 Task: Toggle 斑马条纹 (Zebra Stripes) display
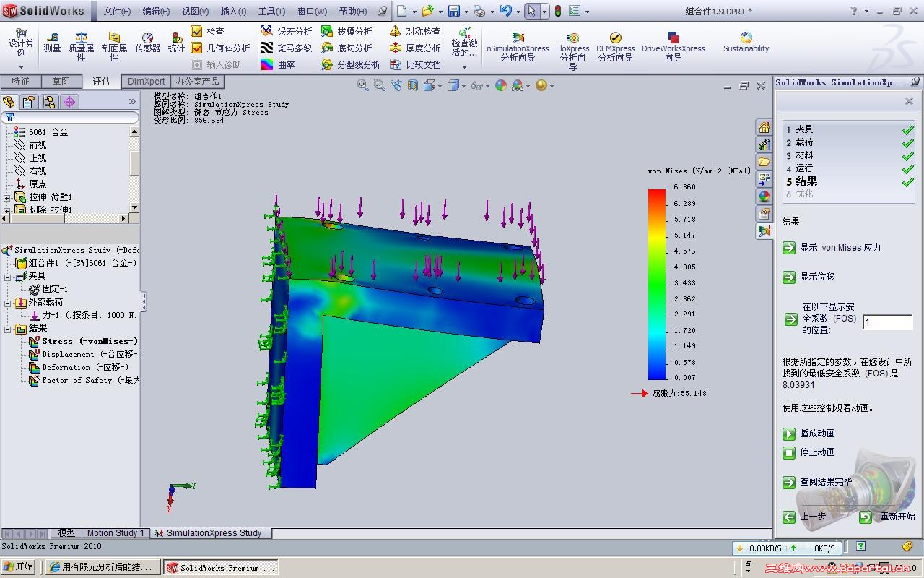[287, 48]
